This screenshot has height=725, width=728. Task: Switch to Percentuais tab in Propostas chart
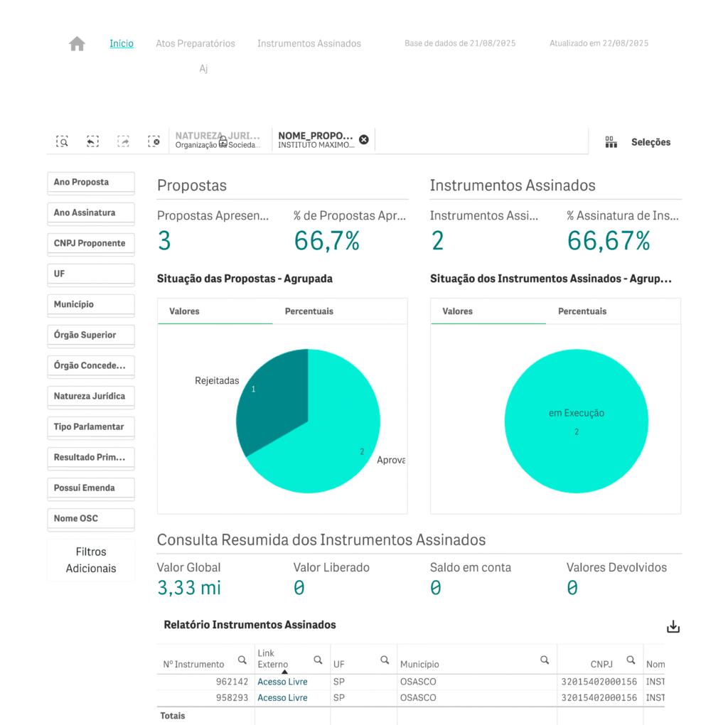coord(309,311)
